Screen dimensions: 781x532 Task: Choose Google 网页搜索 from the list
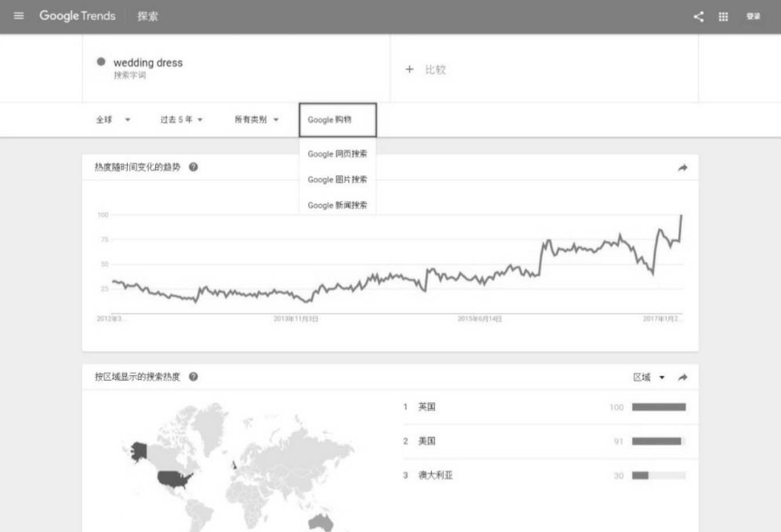[338, 154]
